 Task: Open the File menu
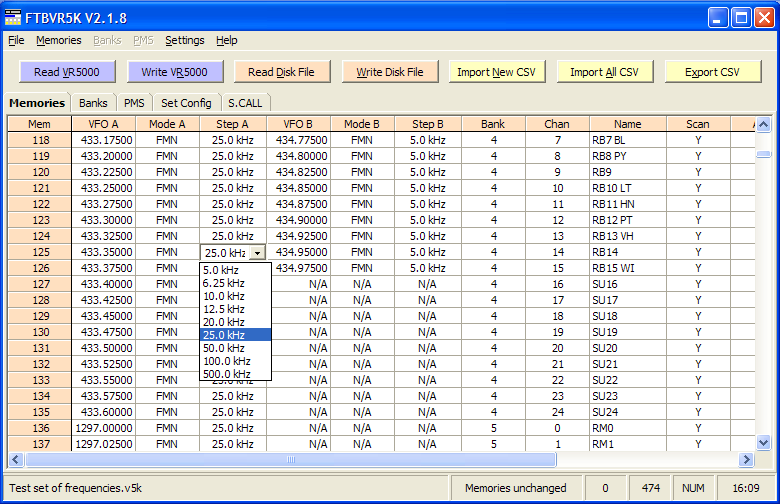pos(16,40)
